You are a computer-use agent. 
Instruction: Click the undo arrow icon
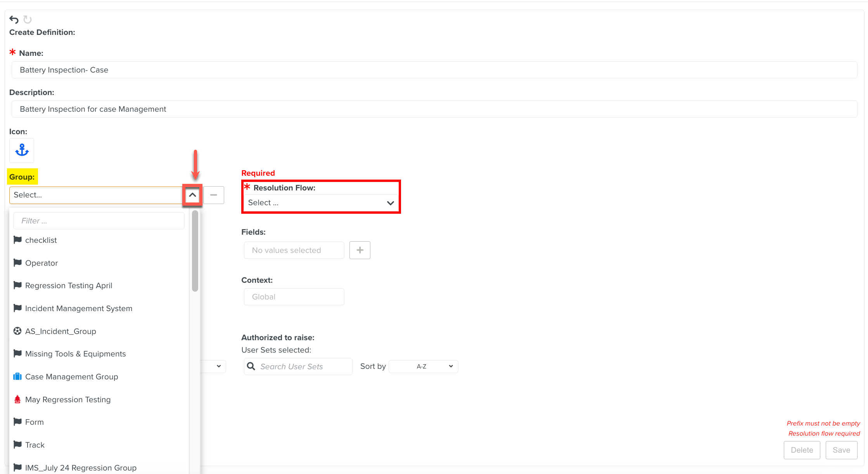[x=14, y=19]
